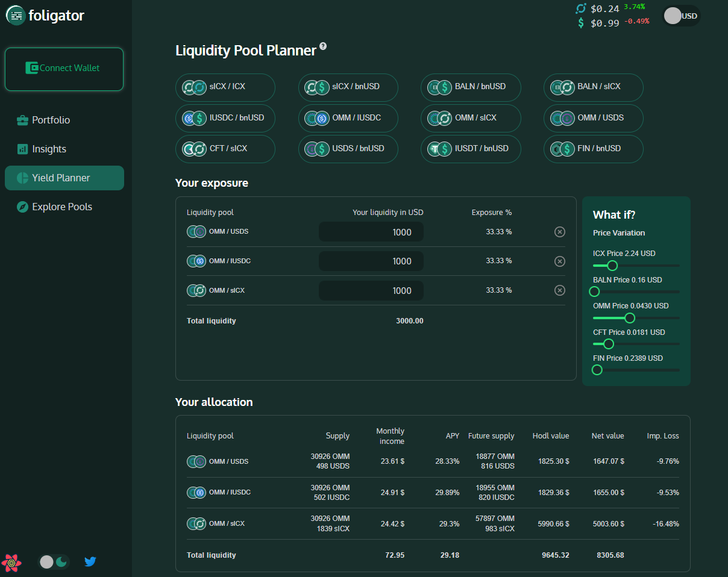This screenshot has height=577, width=728.
Task: Select the BALN / sICX pool chip
Action: [593, 87]
